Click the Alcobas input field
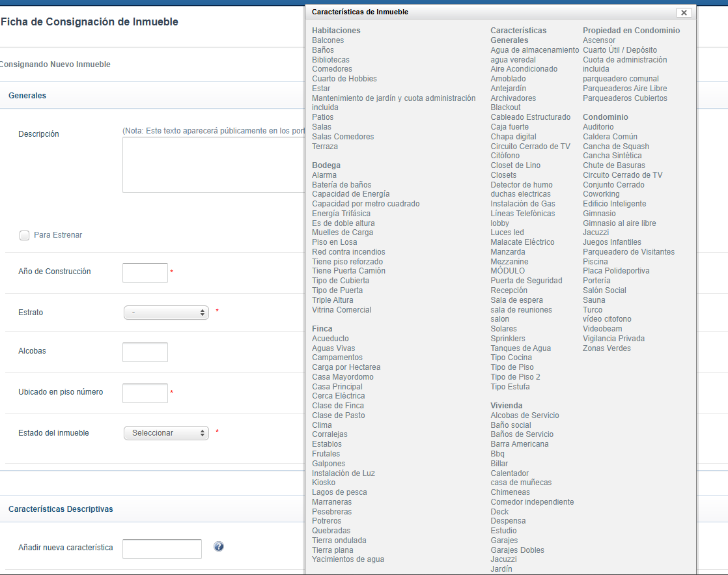Screen dimensions: 728x575 [145, 352]
